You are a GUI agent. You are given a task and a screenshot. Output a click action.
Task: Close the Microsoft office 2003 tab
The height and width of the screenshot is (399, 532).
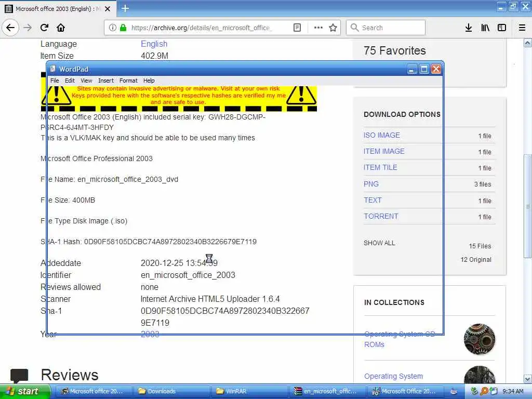click(x=108, y=9)
